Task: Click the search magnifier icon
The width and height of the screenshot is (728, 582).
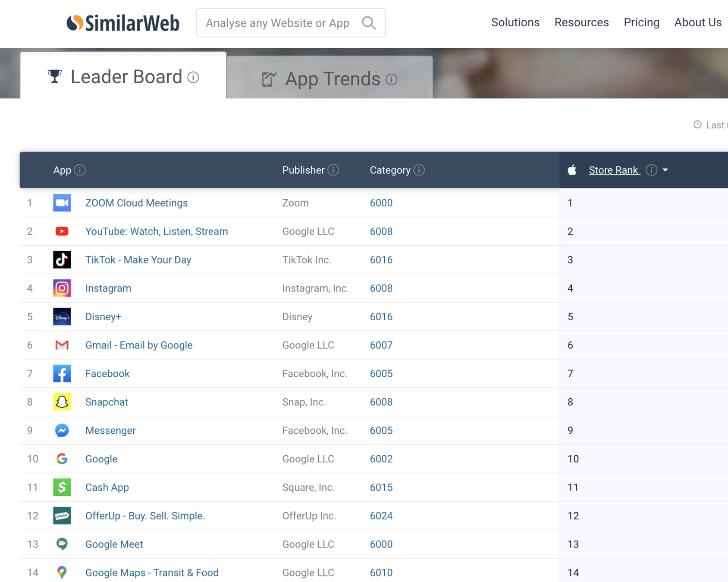Action: click(369, 22)
